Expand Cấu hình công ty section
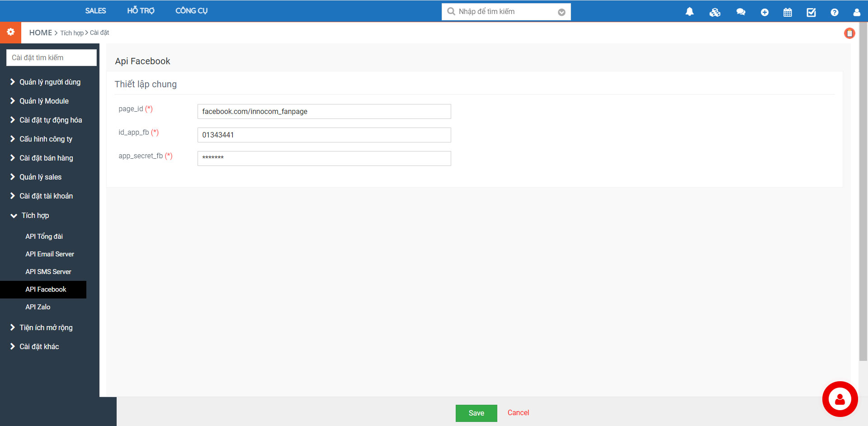Viewport: 868px width, 426px height. [41, 139]
